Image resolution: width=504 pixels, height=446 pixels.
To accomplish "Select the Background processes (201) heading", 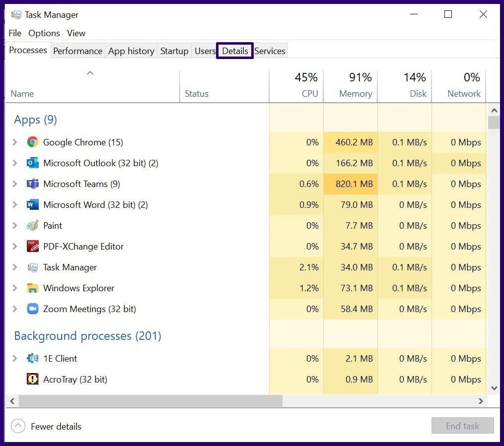I will pyautogui.click(x=87, y=336).
